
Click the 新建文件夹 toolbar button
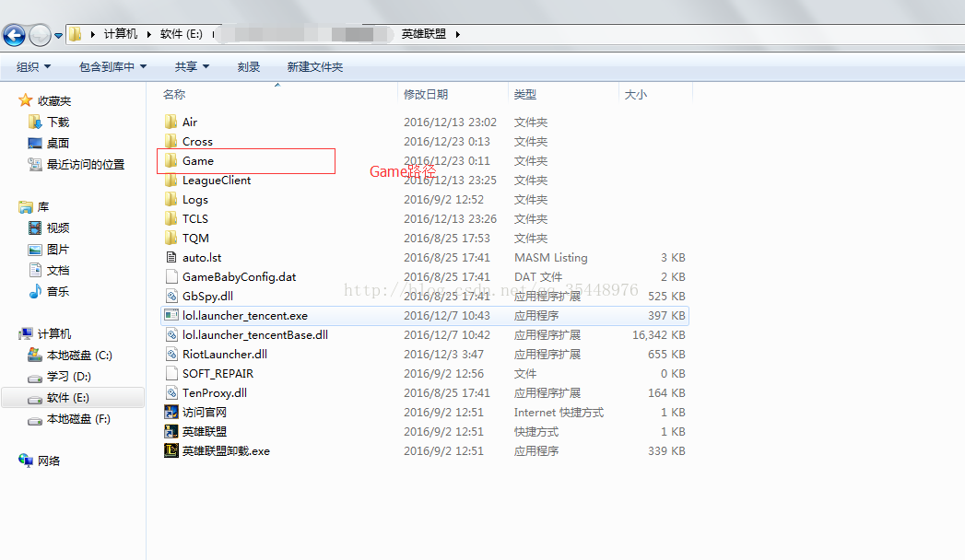pos(314,66)
